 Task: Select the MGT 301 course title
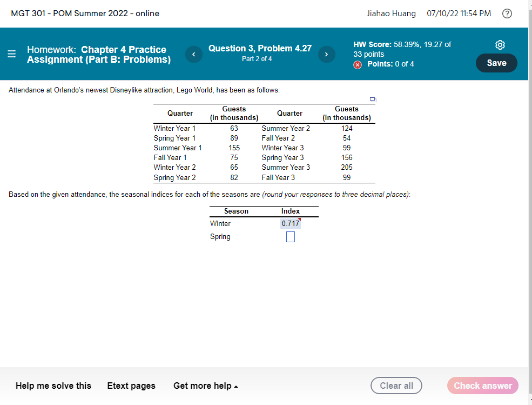tap(85, 14)
